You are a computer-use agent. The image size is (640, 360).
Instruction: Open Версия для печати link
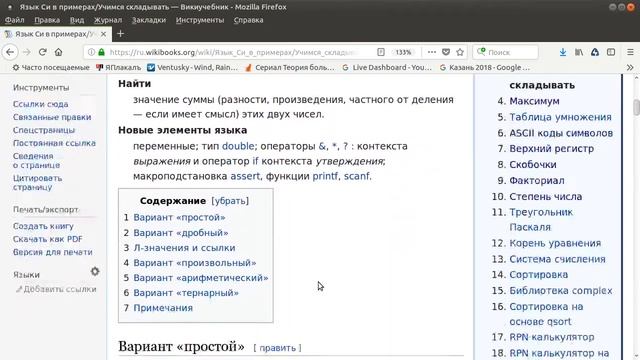pos(53,252)
